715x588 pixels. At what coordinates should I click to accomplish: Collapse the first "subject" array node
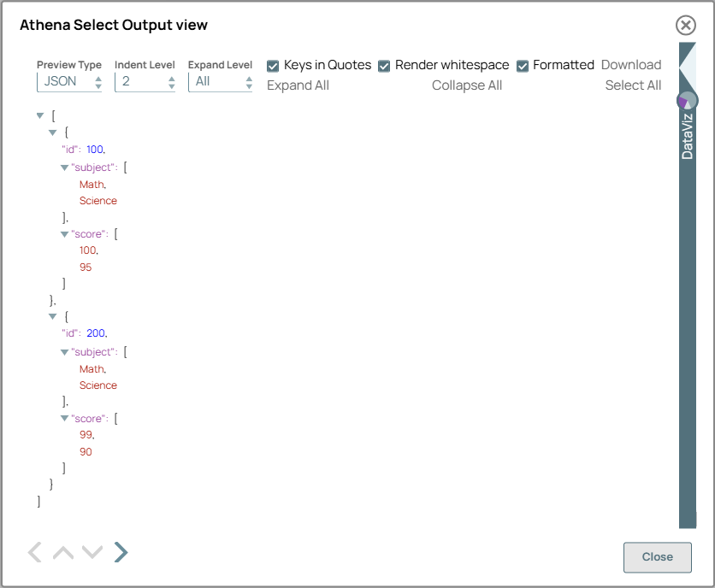[x=64, y=168]
